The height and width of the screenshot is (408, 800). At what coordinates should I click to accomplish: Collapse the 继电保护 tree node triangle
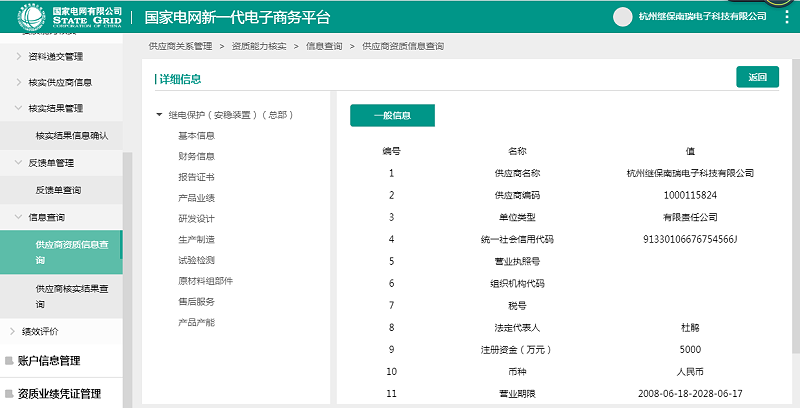[x=160, y=115]
